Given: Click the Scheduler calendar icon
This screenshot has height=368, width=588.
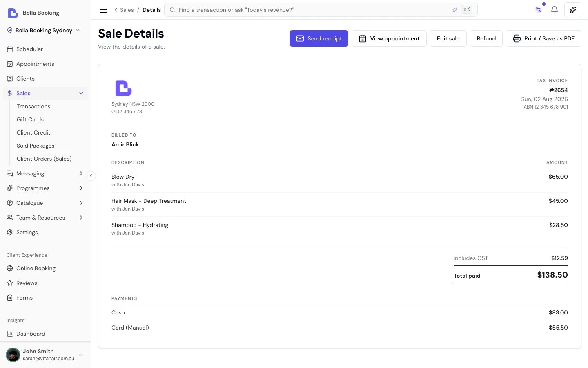Looking at the screenshot, I should pos(10,49).
